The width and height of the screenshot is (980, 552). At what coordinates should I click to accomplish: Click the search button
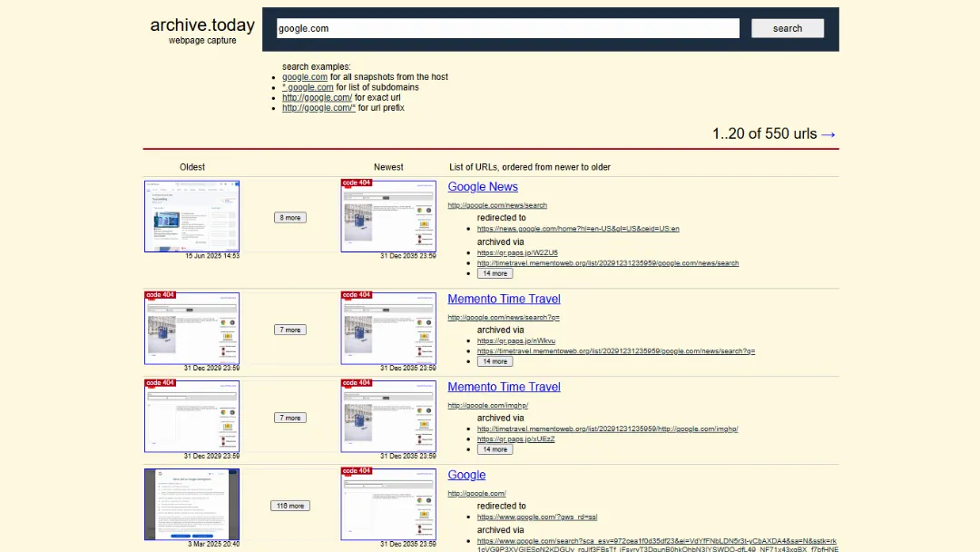coord(787,28)
